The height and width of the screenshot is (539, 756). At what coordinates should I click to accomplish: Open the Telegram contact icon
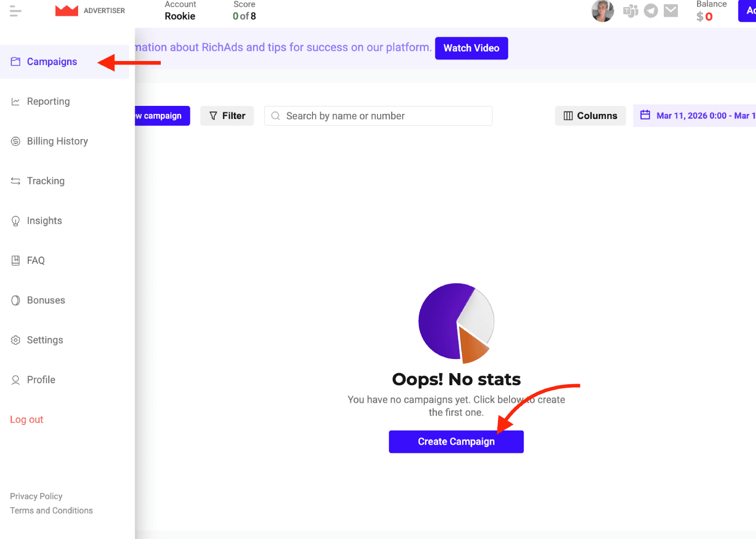[x=651, y=11]
